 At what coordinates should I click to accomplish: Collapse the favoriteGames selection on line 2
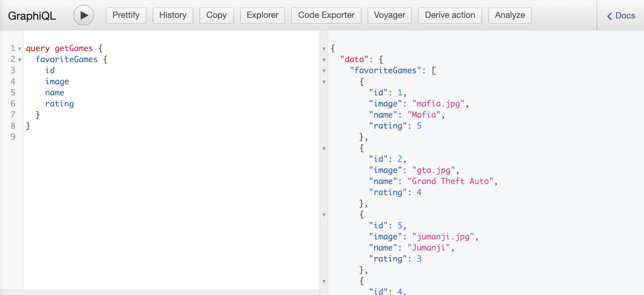[20, 59]
